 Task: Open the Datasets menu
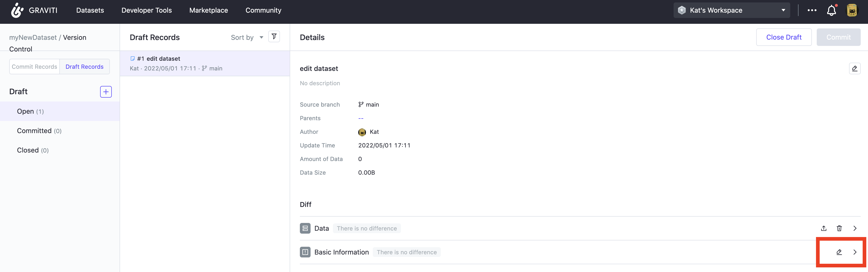90,10
